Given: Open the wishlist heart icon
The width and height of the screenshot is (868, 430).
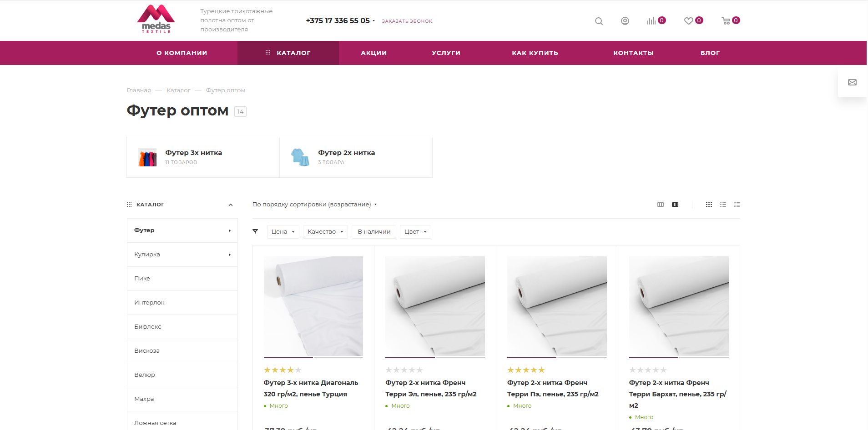Looking at the screenshot, I should pyautogui.click(x=689, y=21).
